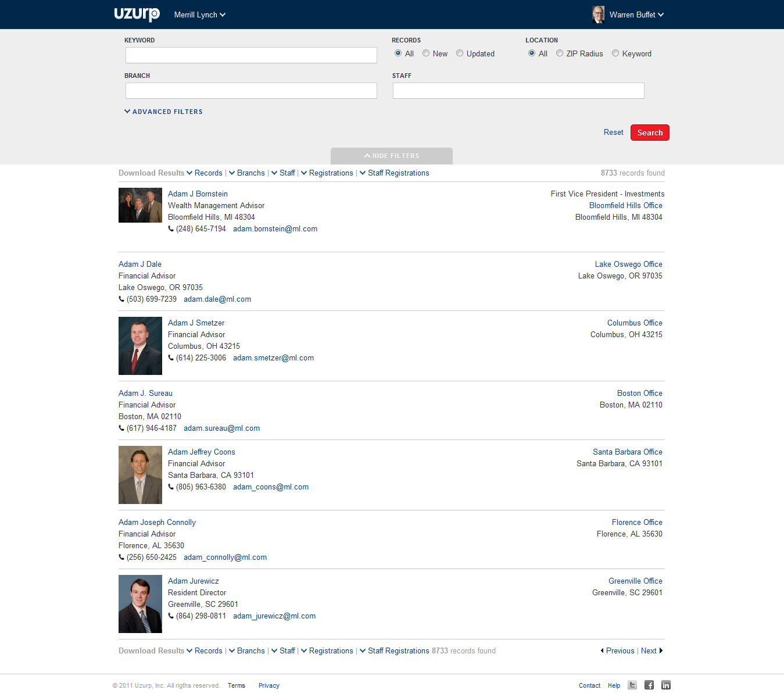Open top Staff Registrations download dropdown

click(x=395, y=173)
